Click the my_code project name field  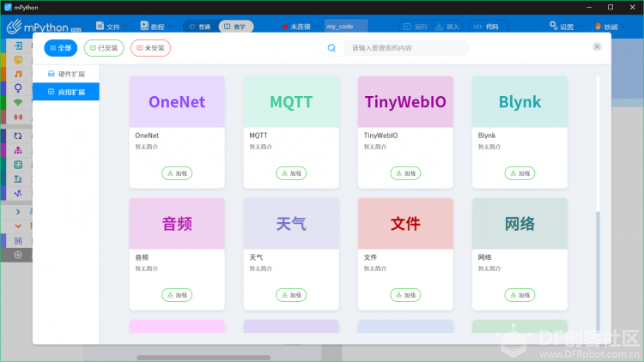346,27
